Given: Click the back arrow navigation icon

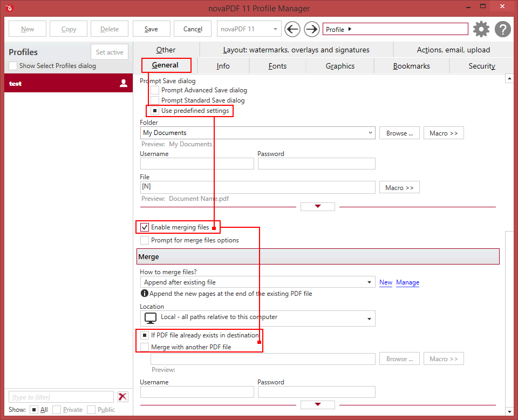Looking at the screenshot, I should click(292, 29).
